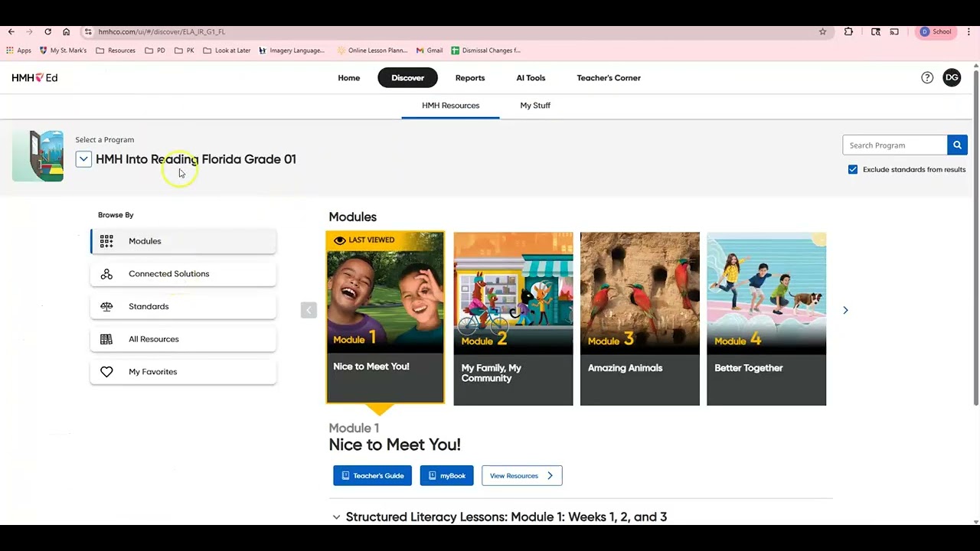
Task: Open the Teacher's Guide button
Action: click(372, 476)
